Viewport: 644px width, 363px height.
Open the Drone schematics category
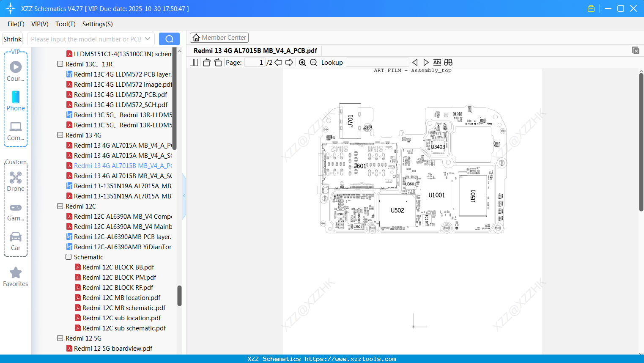coord(15,181)
